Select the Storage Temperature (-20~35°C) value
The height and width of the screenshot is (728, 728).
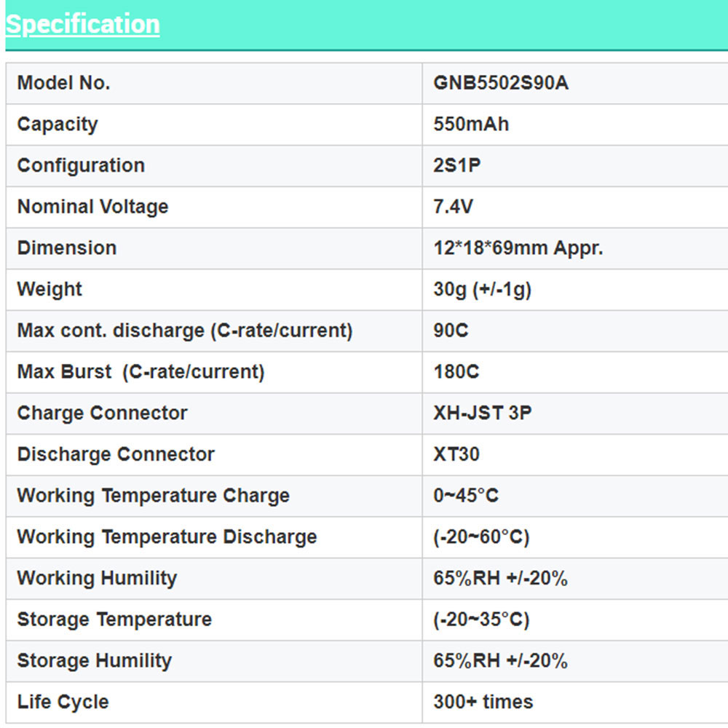click(x=481, y=620)
